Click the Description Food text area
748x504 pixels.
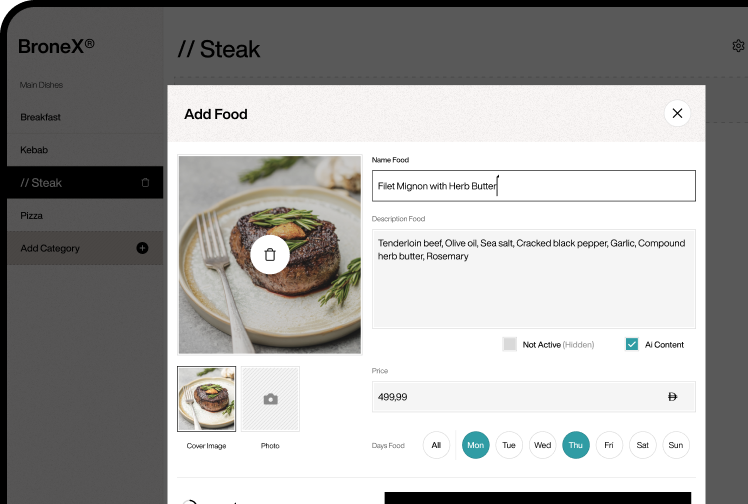533,278
